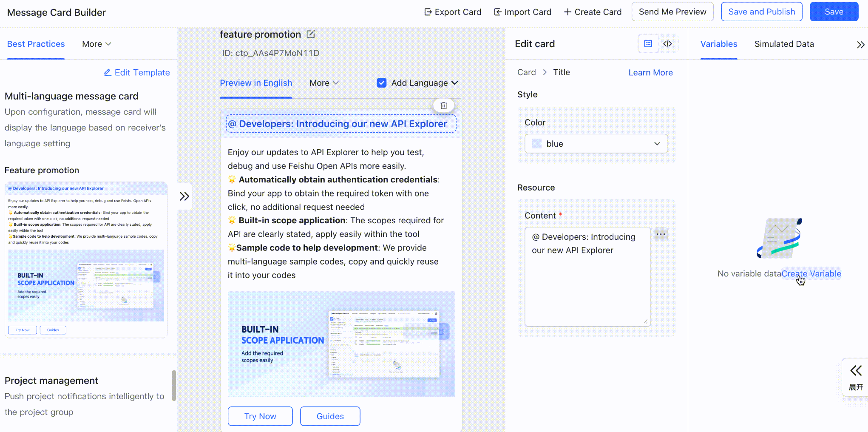This screenshot has height=432, width=868.
Task: Select the Best Practices tab
Action: [x=36, y=44]
